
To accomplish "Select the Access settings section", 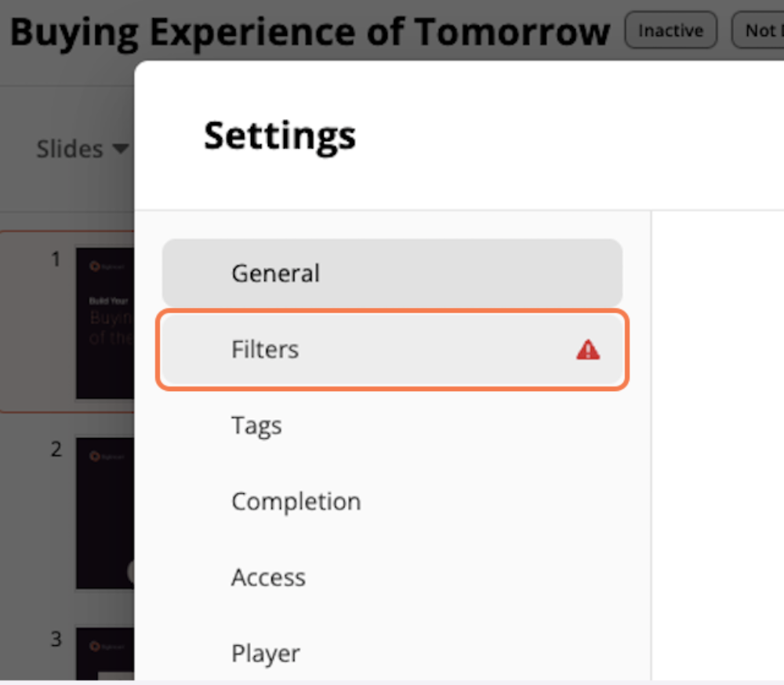I will pos(392,578).
